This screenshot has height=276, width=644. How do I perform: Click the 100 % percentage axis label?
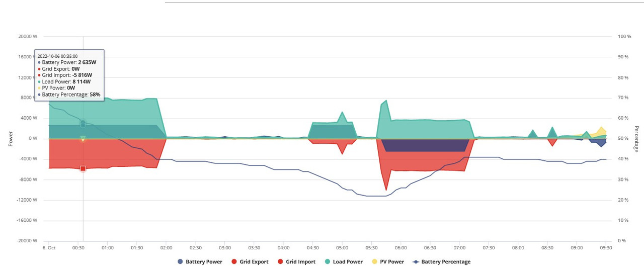click(x=624, y=37)
